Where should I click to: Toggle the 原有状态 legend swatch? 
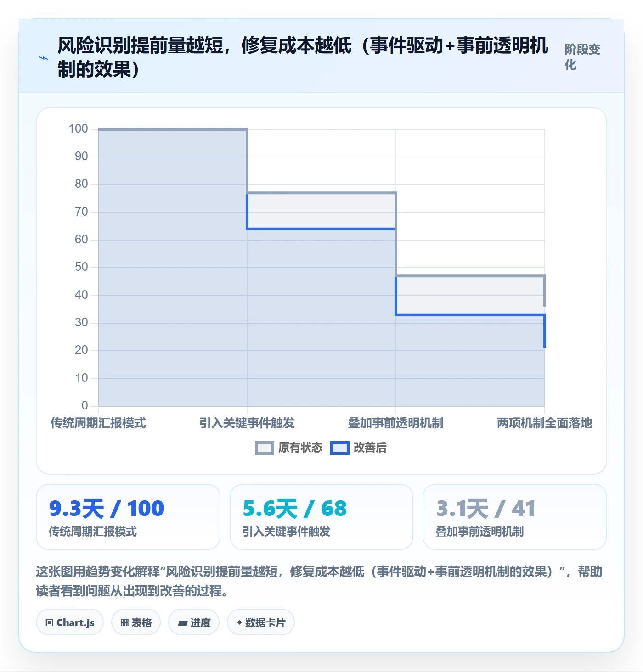pos(264,448)
